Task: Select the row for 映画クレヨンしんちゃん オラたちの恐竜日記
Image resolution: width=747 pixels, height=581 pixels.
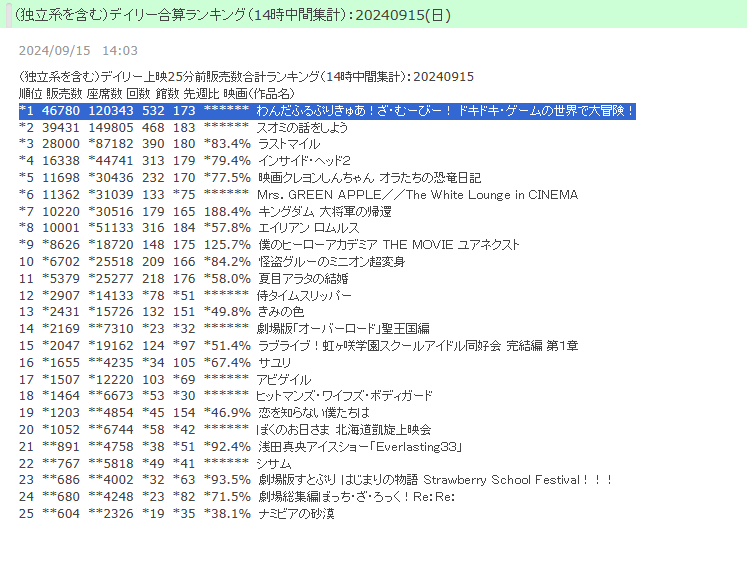Action: [250, 178]
